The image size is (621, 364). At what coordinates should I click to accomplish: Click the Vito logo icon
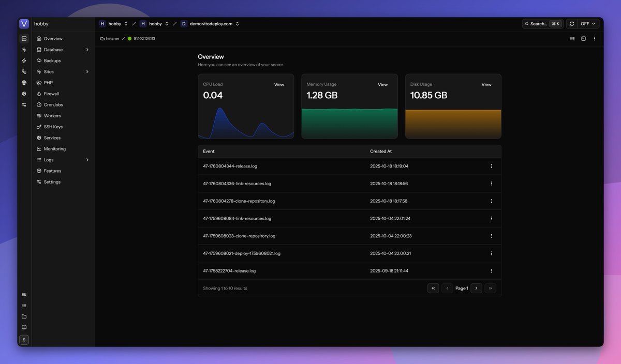click(24, 24)
